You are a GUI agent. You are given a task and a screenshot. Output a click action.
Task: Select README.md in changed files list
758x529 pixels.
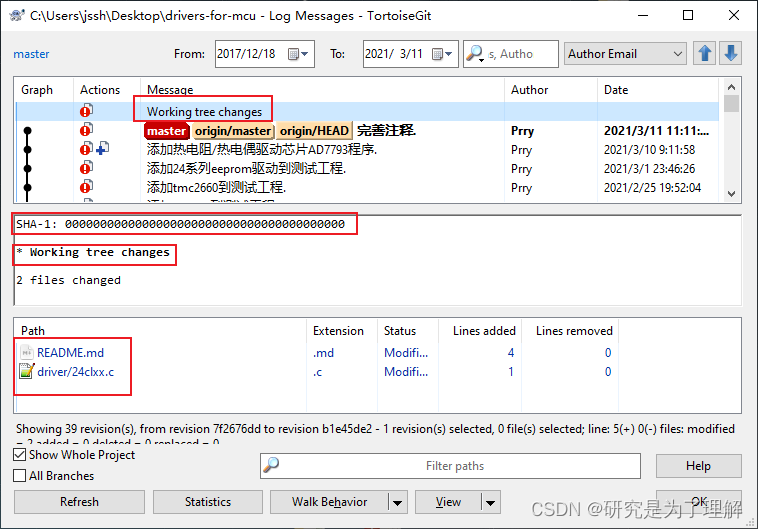pyautogui.click(x=71, y=353)
